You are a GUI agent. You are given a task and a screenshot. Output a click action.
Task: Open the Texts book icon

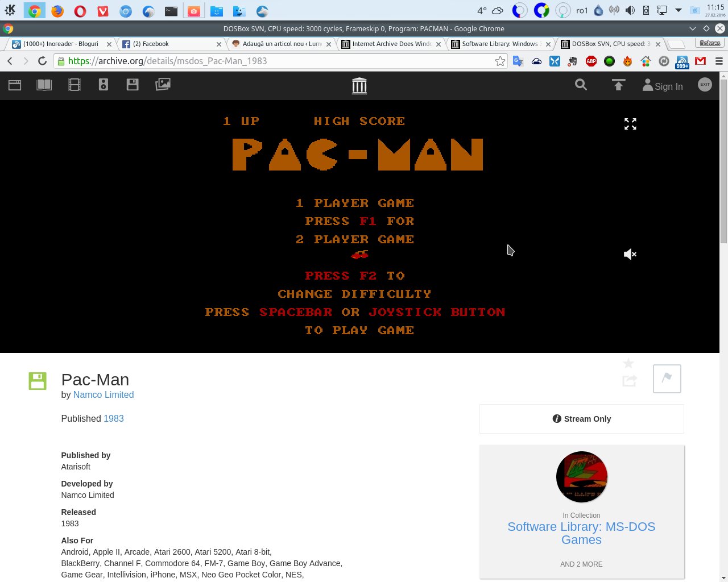44,85
